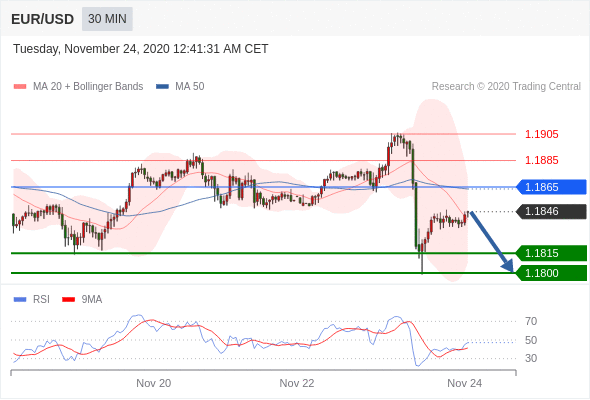Click the RSI legend label
The image size is (590, 400).
tap(41, 300)
